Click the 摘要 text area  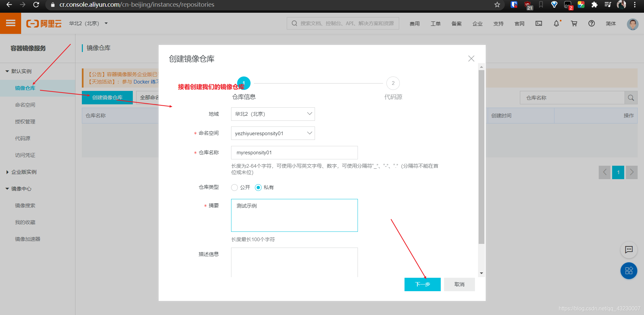(294, 215)
